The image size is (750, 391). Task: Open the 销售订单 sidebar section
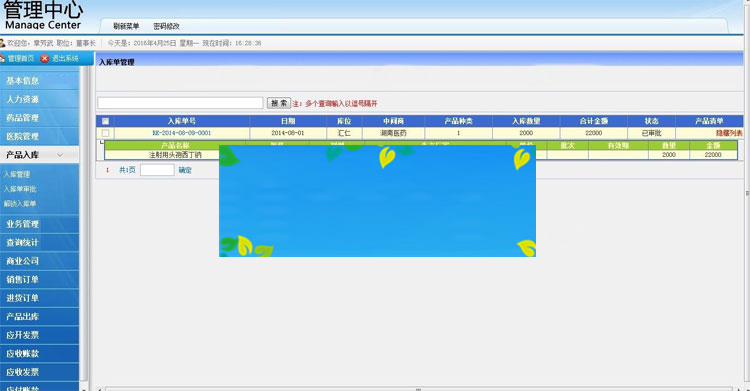tap(39, 279)
